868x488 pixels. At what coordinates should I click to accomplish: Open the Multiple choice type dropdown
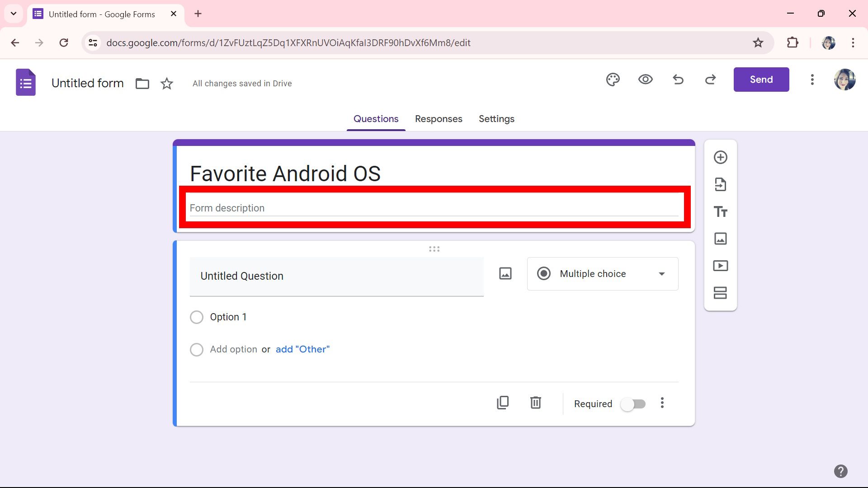tap(602, 274)
